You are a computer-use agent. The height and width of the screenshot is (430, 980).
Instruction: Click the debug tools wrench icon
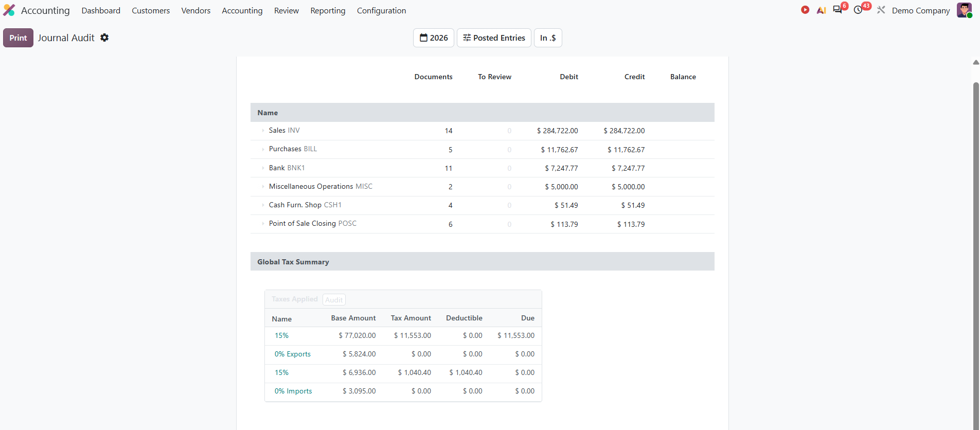coord(881,10)
